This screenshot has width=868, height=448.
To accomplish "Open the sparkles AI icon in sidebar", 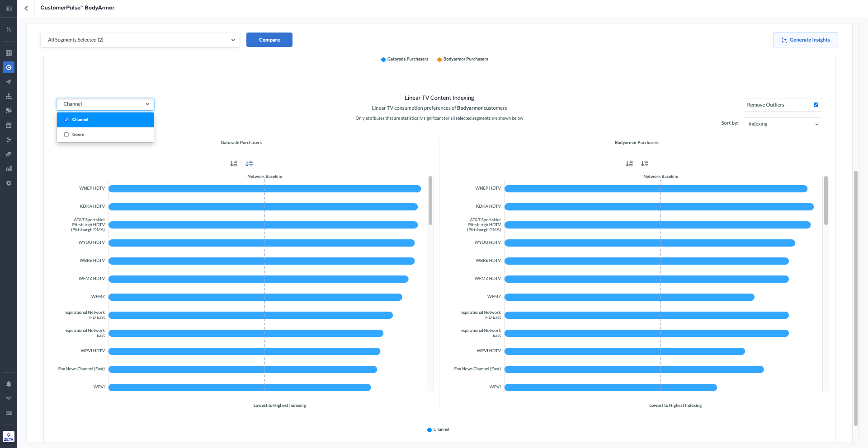I will [x=9, y=30].
